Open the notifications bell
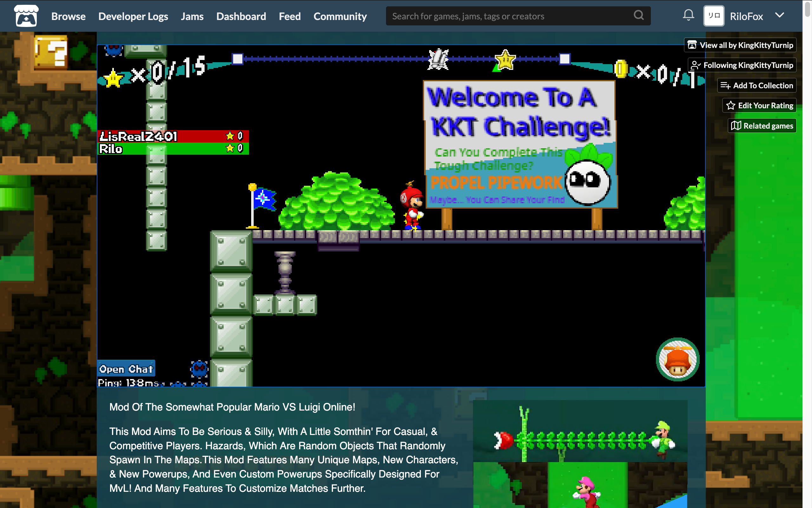The height and width of the screenshot is (508, 812). 688,15
